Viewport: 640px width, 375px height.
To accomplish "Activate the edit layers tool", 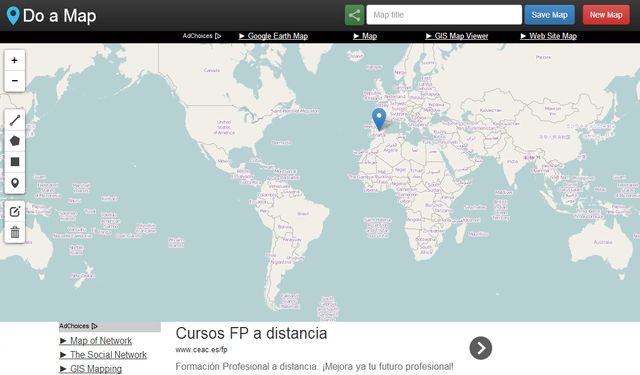I will click(x=15, y=211).
